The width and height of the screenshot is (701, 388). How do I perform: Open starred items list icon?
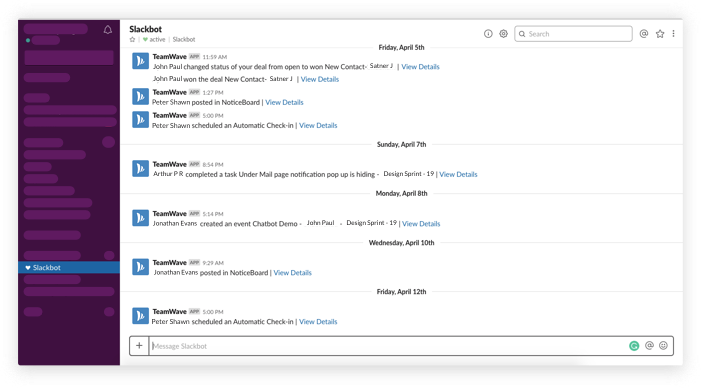point(660,34)
